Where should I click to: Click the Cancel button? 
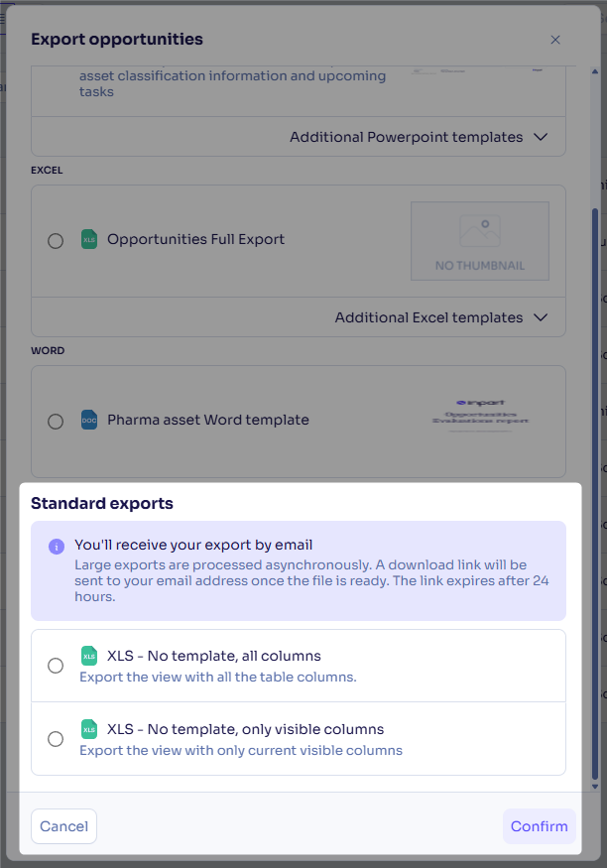(63, 826)
